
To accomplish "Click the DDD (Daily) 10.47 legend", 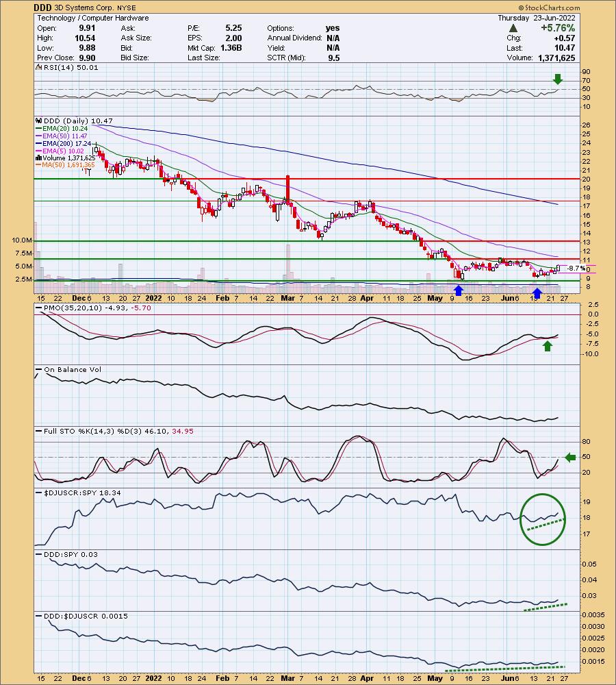I will 78,121.
